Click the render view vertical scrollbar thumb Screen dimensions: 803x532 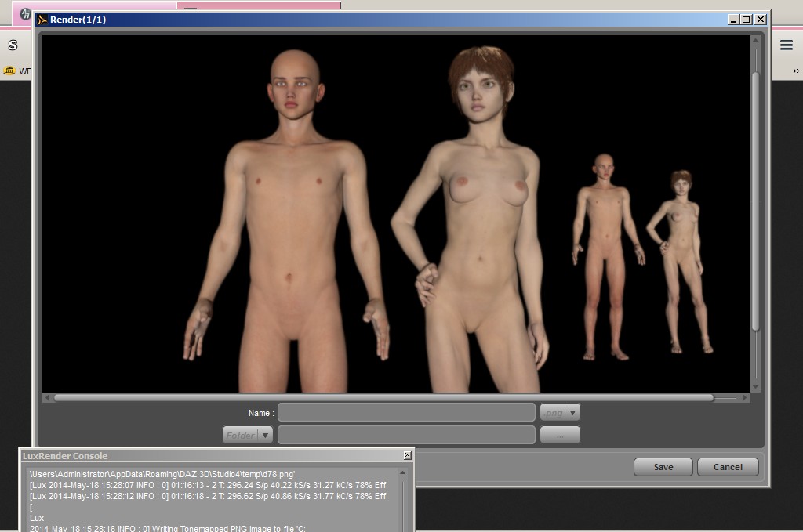[755, 201]
